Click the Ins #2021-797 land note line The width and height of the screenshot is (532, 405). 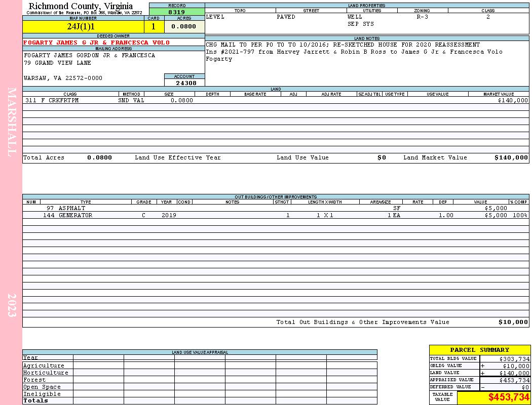(354, 52)
